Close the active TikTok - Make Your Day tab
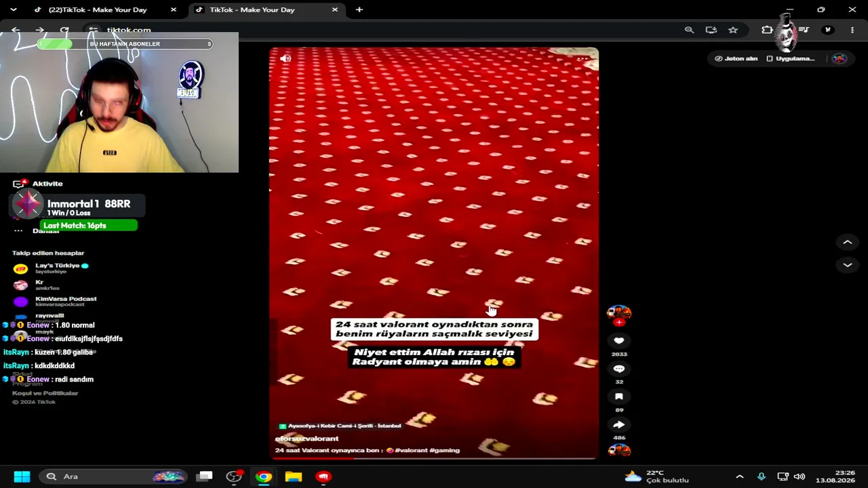The height and width of the screenshot is (488, 868). (334, 9)
